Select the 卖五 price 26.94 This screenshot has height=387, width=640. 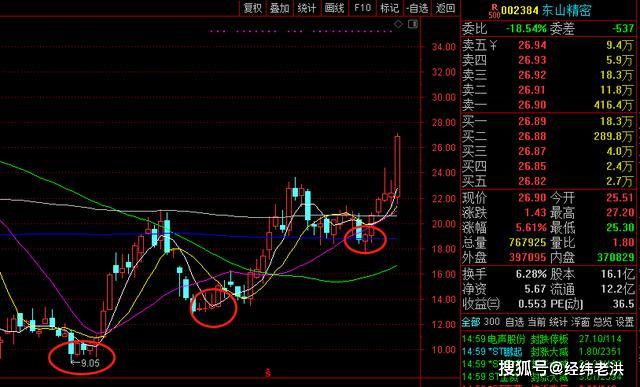pos(532,45)
